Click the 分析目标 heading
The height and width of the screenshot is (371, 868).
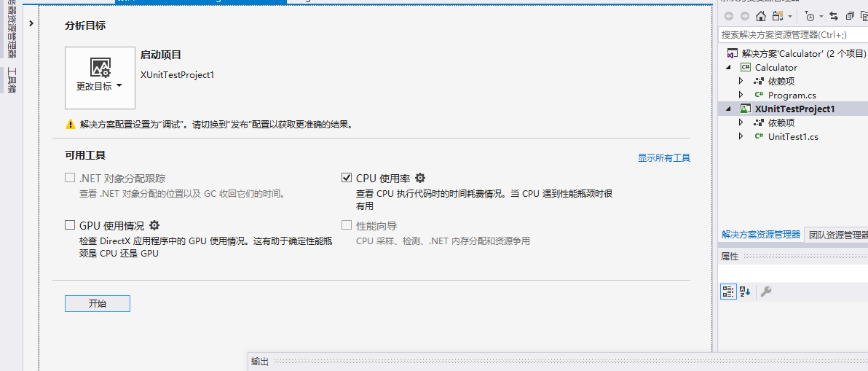85,26
